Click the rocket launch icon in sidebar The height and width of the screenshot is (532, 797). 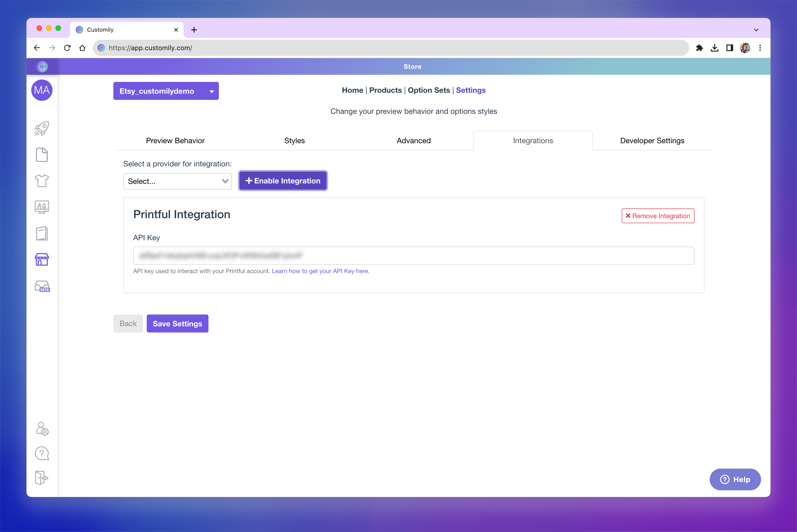pos(42,129)
